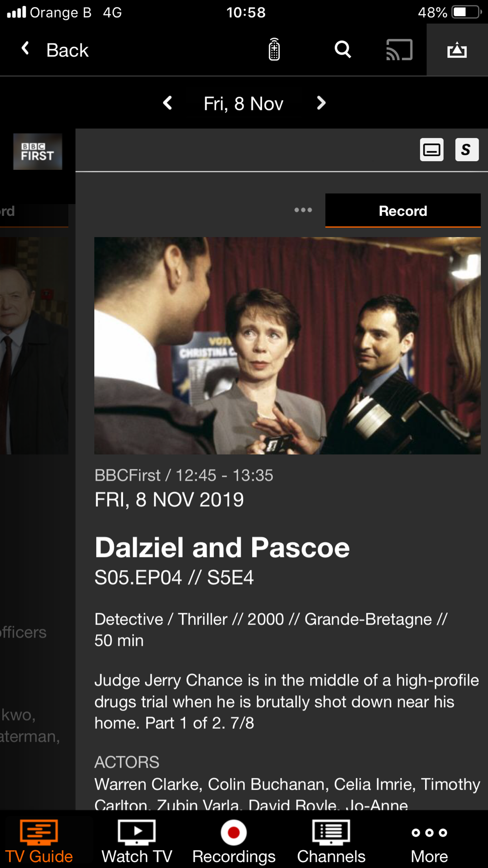Go to the previous day arrow
488x868 pixels.
point(168,103)
